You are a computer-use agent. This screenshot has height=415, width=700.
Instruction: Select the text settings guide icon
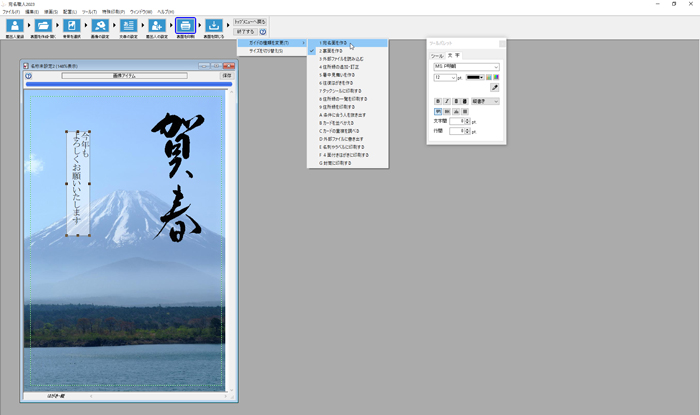[129, 26]
